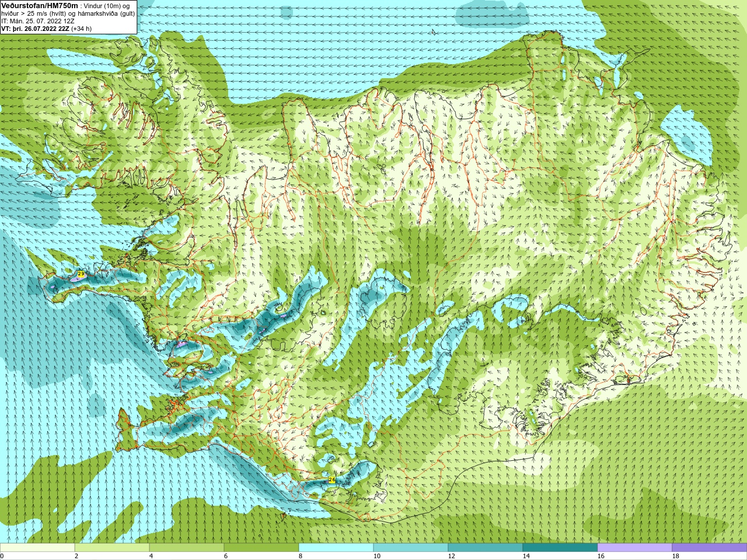This screenshot has width=747, height=560.
Task: Click the legend tick label 8
Action: click(301, 556)
